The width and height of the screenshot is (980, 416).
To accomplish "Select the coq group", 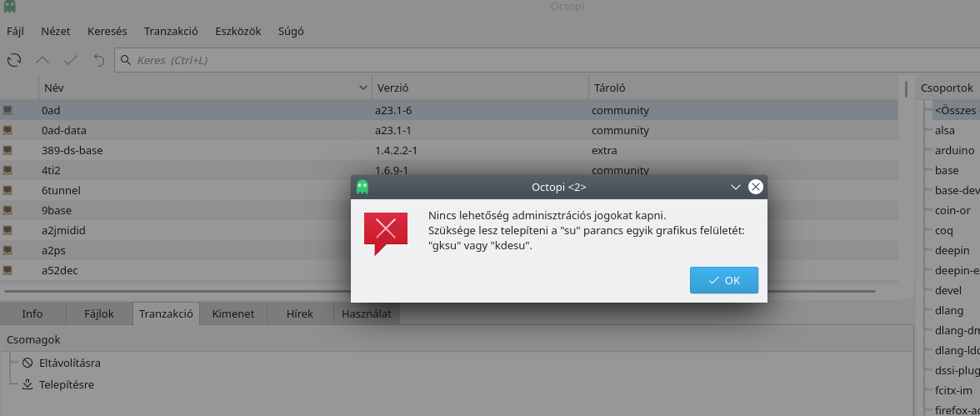I will [943, 230].
